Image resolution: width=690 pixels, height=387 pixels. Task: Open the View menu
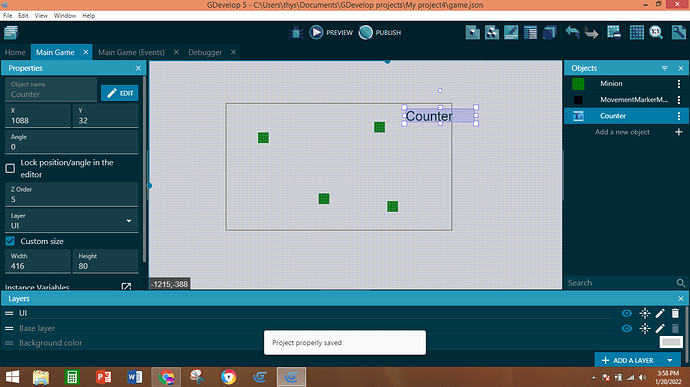[41, 15]
